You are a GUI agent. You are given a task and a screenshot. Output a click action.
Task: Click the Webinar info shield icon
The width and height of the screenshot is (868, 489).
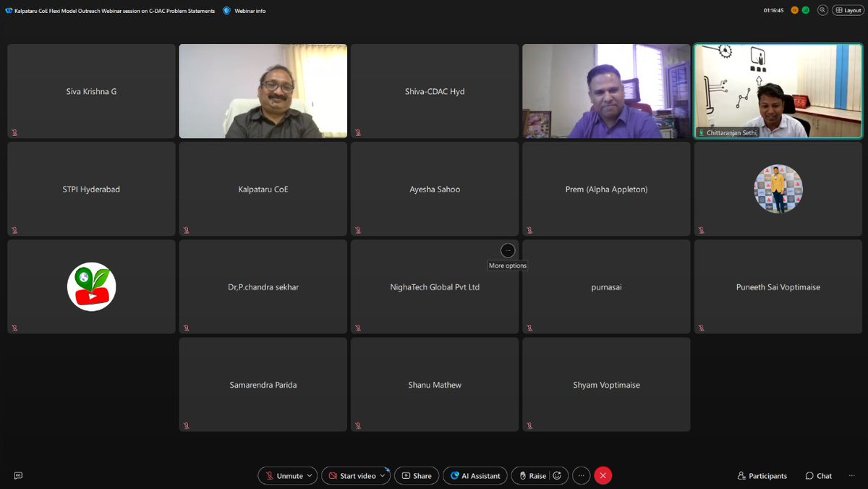[x=225, y=10]
